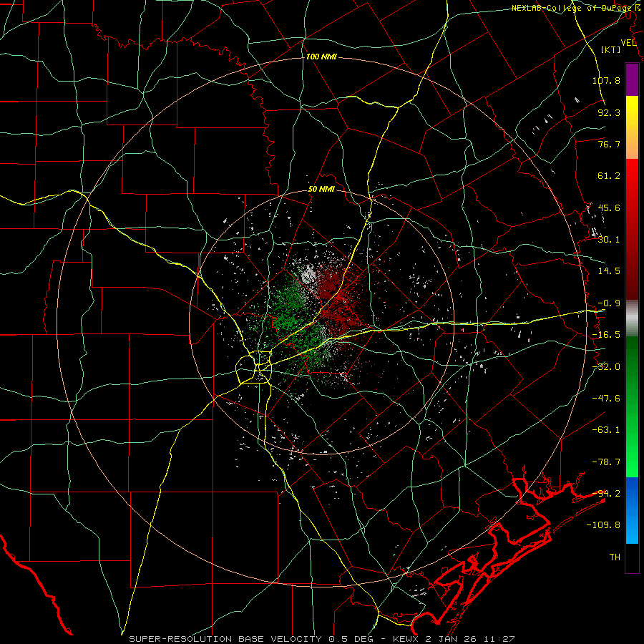Click the -16.5 value on velocity scale
The width and height of the screenshot is (644, 644).
(606, 335)
